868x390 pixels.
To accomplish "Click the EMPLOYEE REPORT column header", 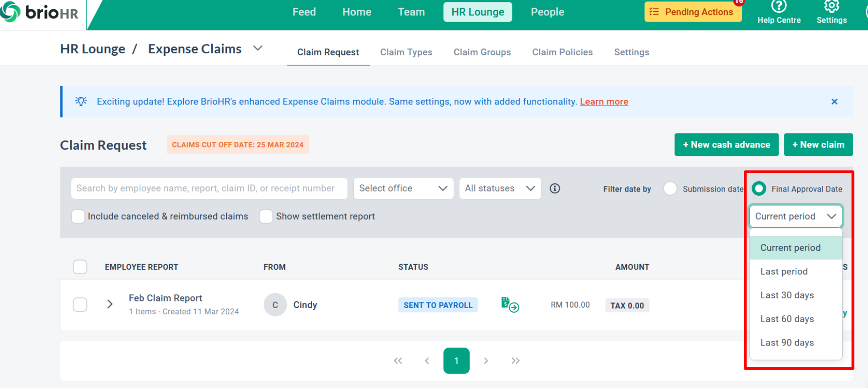I will coord(142,267).
